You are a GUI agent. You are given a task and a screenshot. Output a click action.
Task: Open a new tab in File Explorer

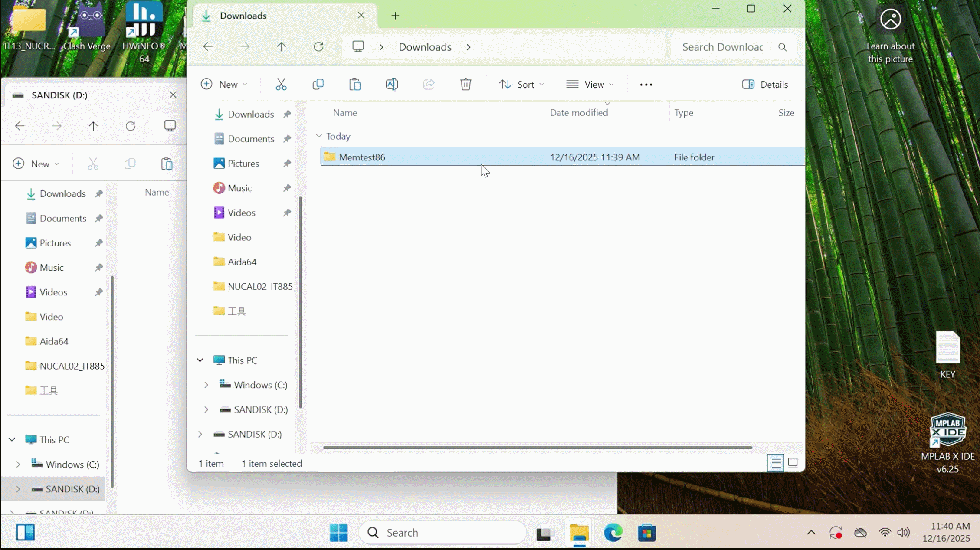click(x=395, y=16)
